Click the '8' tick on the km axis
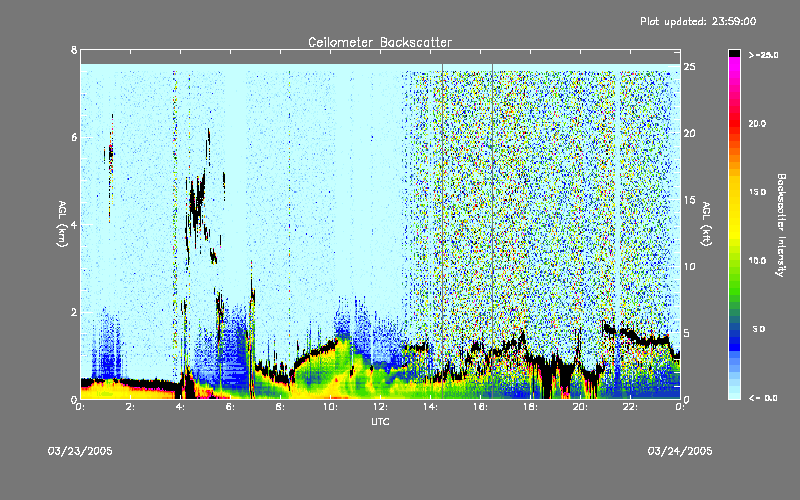 [x=74, y=50]
